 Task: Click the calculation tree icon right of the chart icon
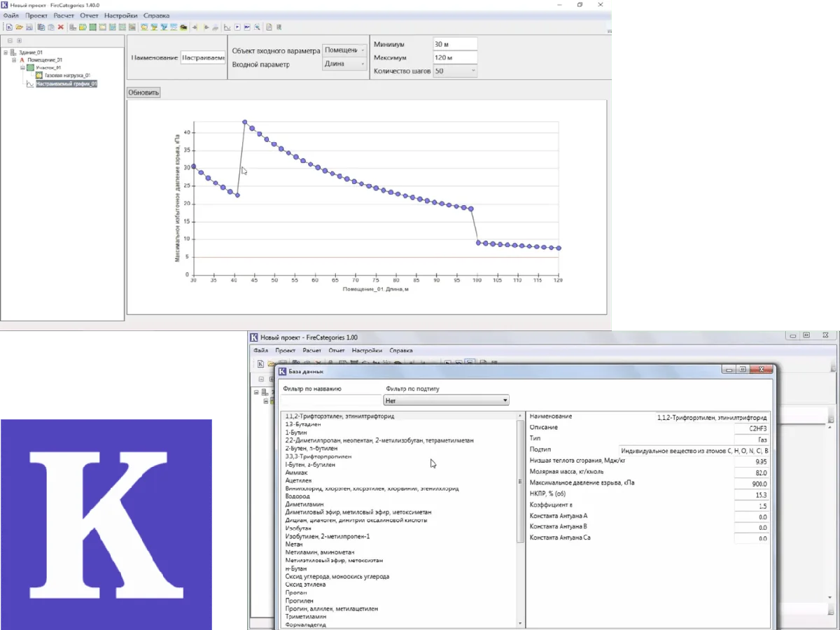click(x=237, y=27)
